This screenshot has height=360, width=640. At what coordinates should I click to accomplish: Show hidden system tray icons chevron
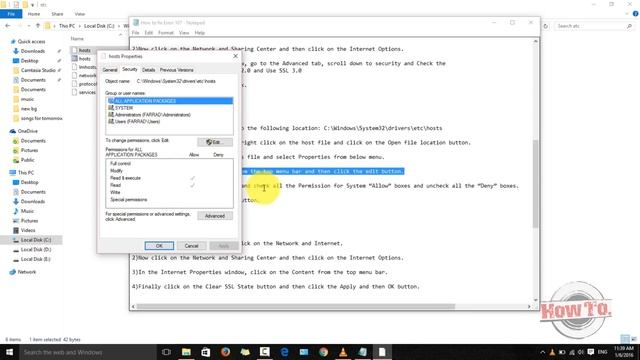542,352
